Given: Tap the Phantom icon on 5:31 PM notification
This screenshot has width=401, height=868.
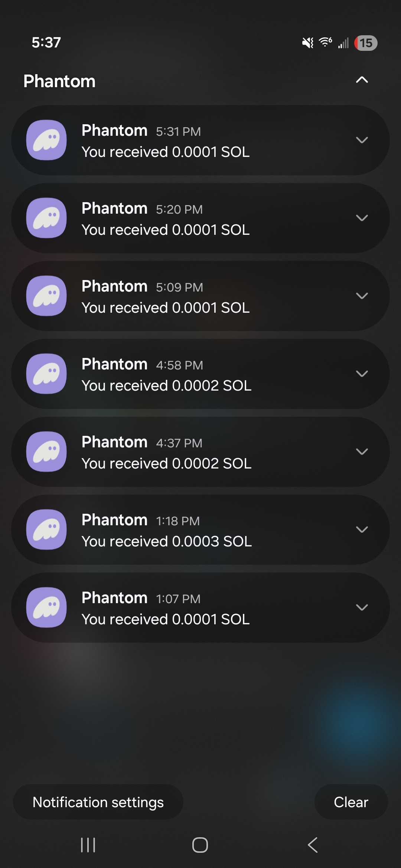Looking at the screenshot, I should (46, 140).
